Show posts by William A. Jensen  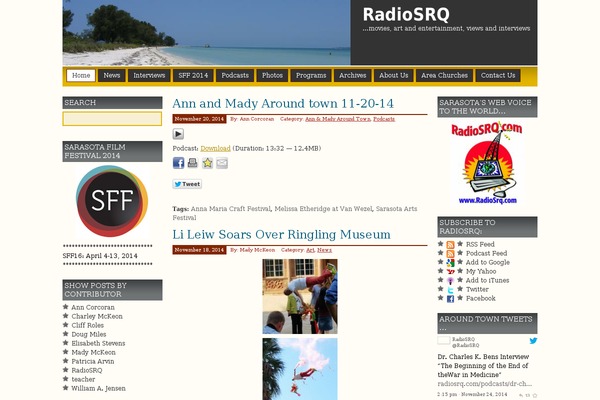point(98,389)
